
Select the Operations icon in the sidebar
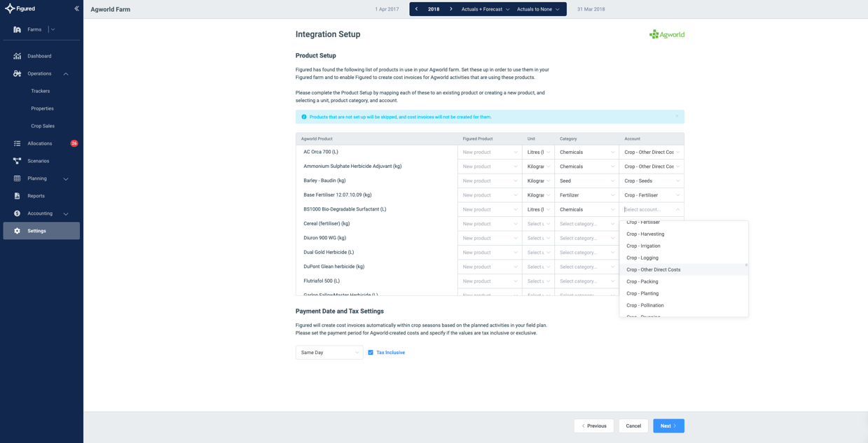[x=15, y=73]
